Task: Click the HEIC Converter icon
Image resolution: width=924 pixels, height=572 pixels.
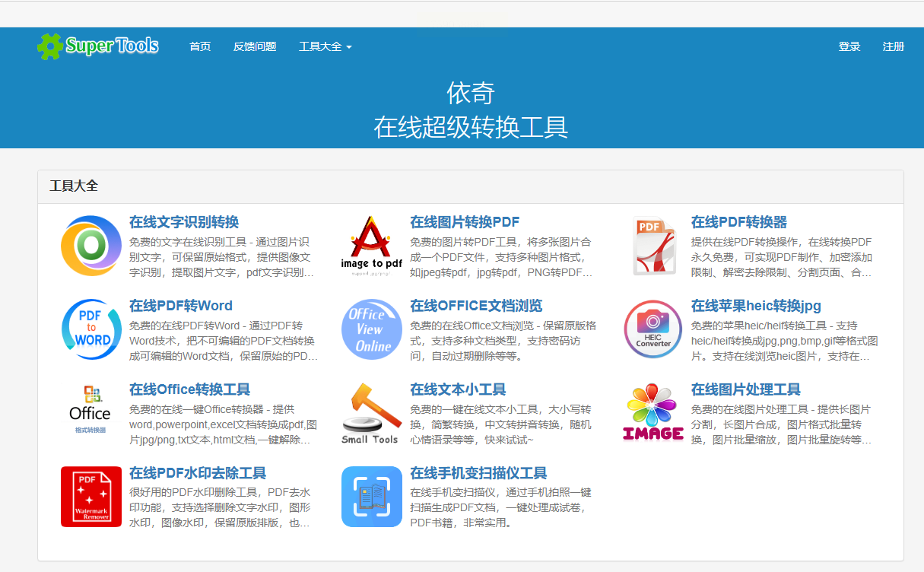Action: pos(653,329)
